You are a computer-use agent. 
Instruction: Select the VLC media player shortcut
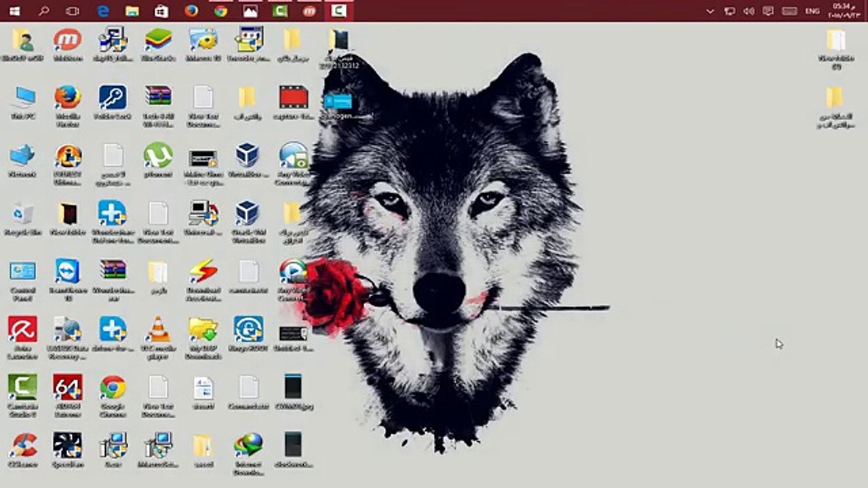pos(158,337)
